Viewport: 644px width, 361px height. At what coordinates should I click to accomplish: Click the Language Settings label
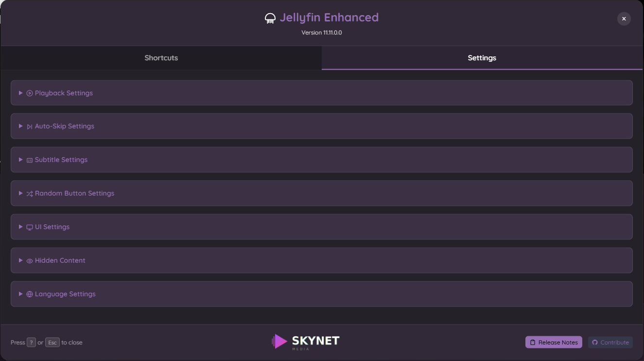tap(65, 294)
